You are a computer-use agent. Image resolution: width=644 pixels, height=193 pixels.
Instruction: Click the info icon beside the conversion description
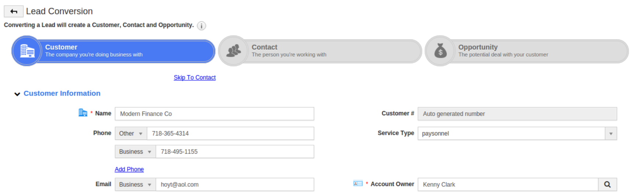(201, 26)
